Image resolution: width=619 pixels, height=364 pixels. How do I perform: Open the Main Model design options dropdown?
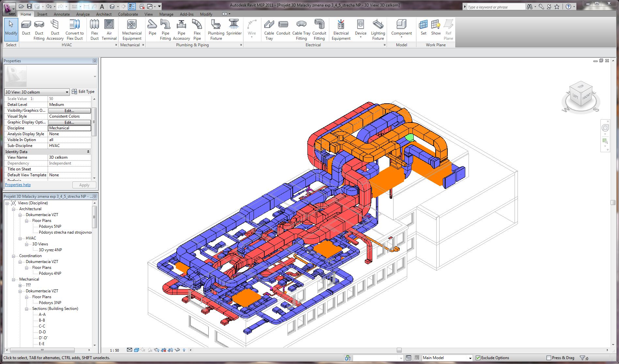point(470,358)
